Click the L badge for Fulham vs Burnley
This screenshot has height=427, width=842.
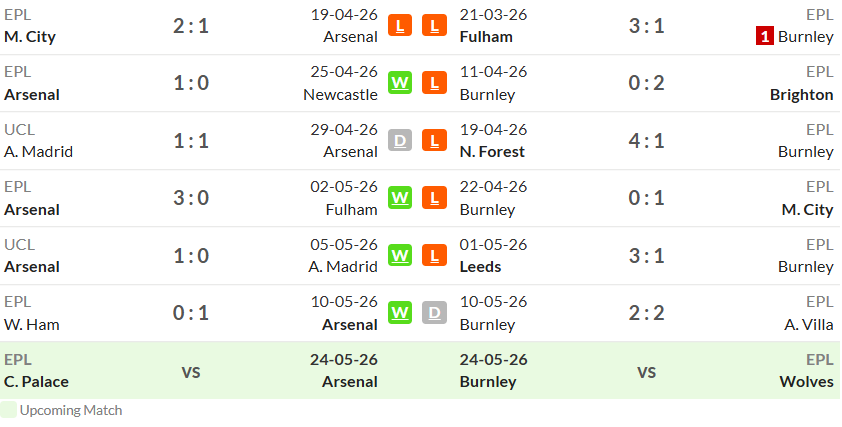tap(434, 25)
